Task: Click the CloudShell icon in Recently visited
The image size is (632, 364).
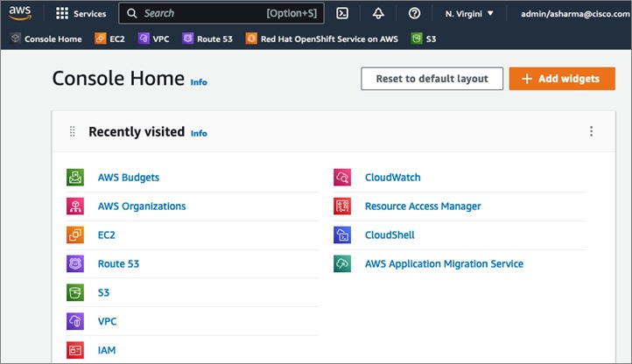Action: pos(342,235)
